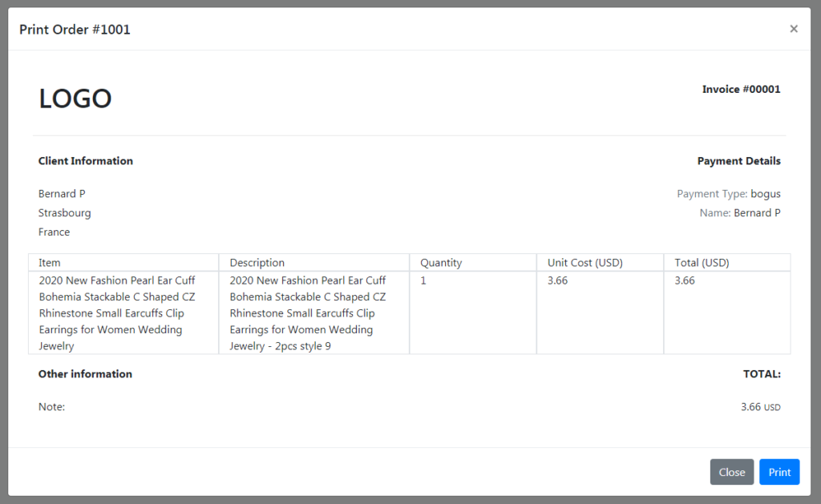This screenshot has width=821, height=504.
Task: Click the 3.66 USD grand total
Action: pyautogui.click(x=760, y=407)
